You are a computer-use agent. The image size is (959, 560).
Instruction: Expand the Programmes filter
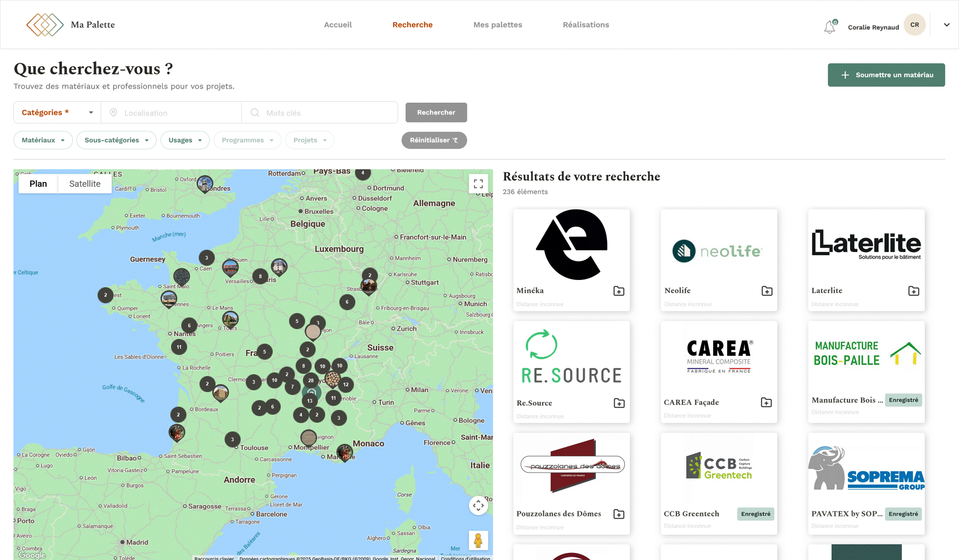tap(247, 140)
